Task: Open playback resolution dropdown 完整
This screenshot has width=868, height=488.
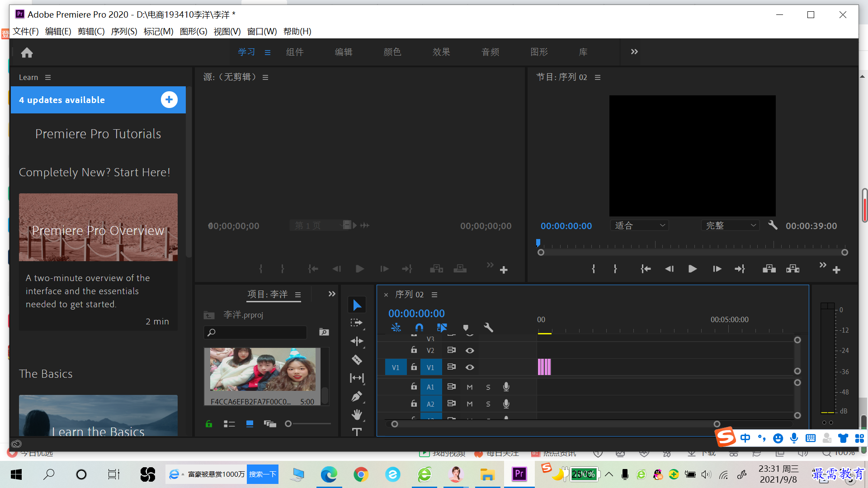Action: coord(730,225)
